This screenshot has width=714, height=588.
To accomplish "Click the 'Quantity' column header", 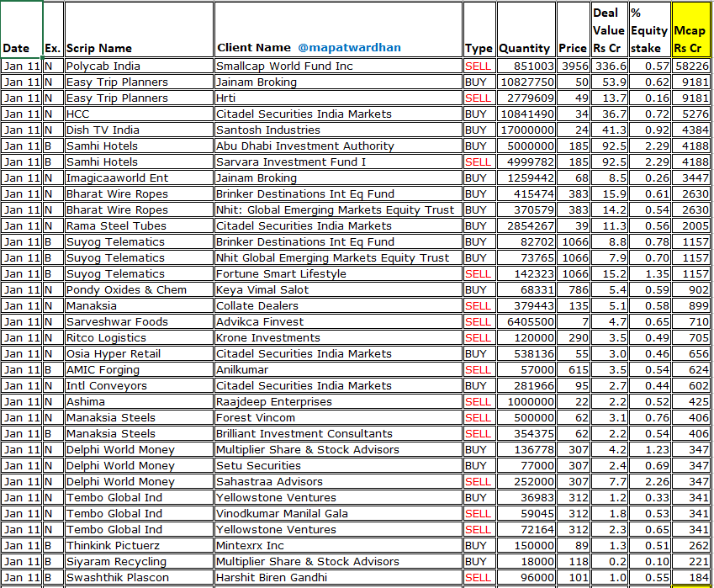I will (x=526, y=29).
